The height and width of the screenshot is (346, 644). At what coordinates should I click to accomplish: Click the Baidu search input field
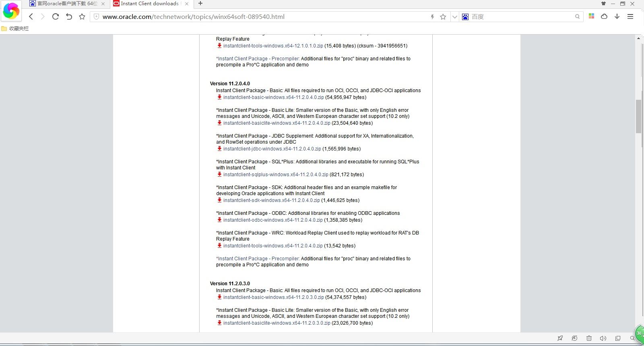(x=522, y=16)
